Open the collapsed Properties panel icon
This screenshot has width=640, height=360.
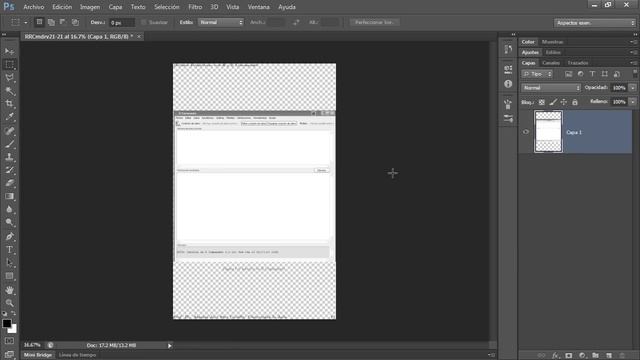pyautogui.click(x=508, y=69)
